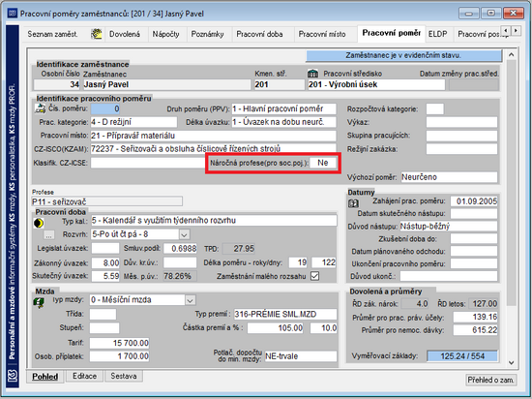Click the money icon in Mzda section
Viewport: 532px width, 399px height.
[x=39, y=302]
